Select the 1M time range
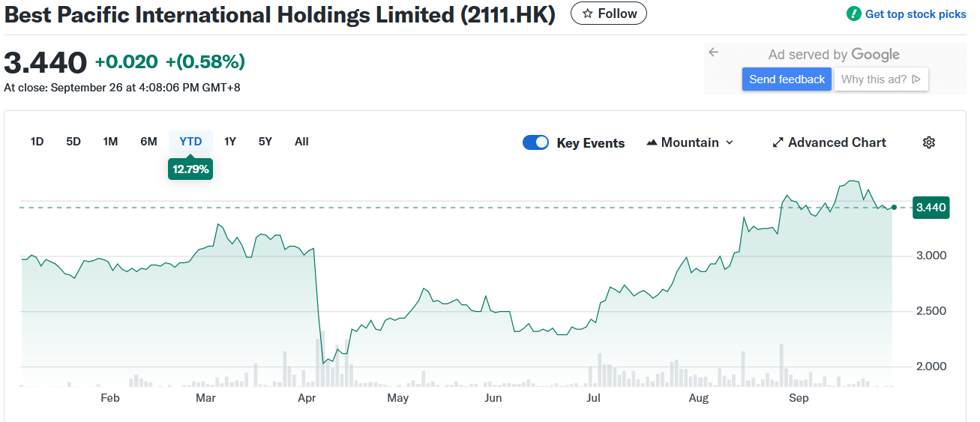 [110, 142]
